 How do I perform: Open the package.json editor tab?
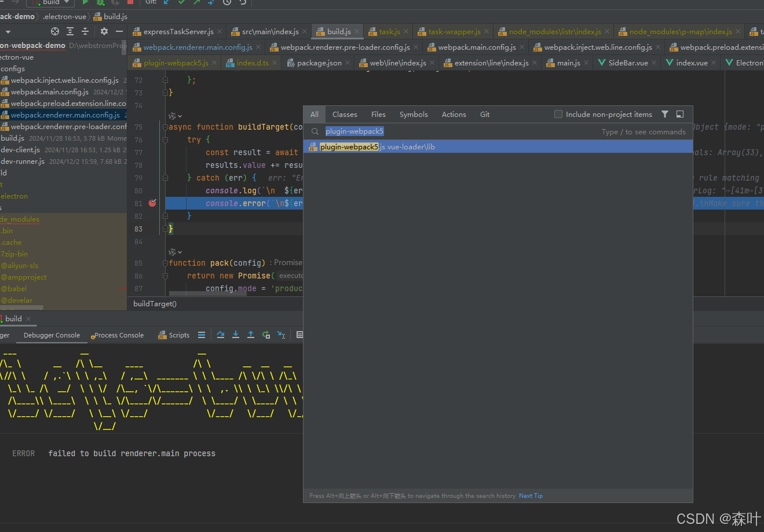319,63
